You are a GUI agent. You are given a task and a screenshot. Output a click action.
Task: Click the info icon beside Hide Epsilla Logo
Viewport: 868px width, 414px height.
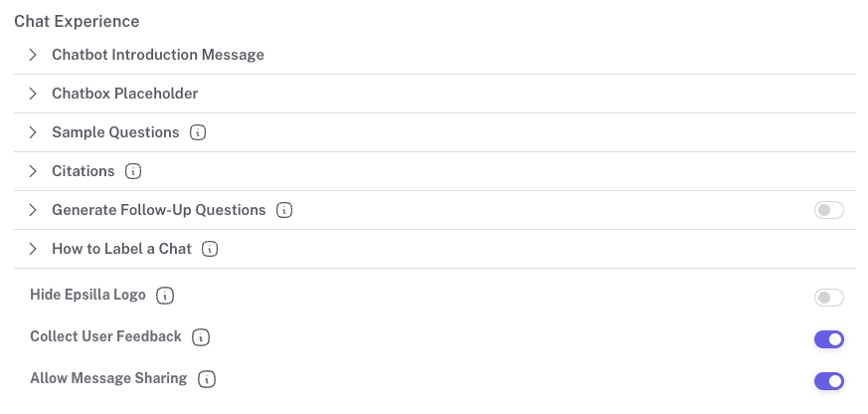click(165, 296)
